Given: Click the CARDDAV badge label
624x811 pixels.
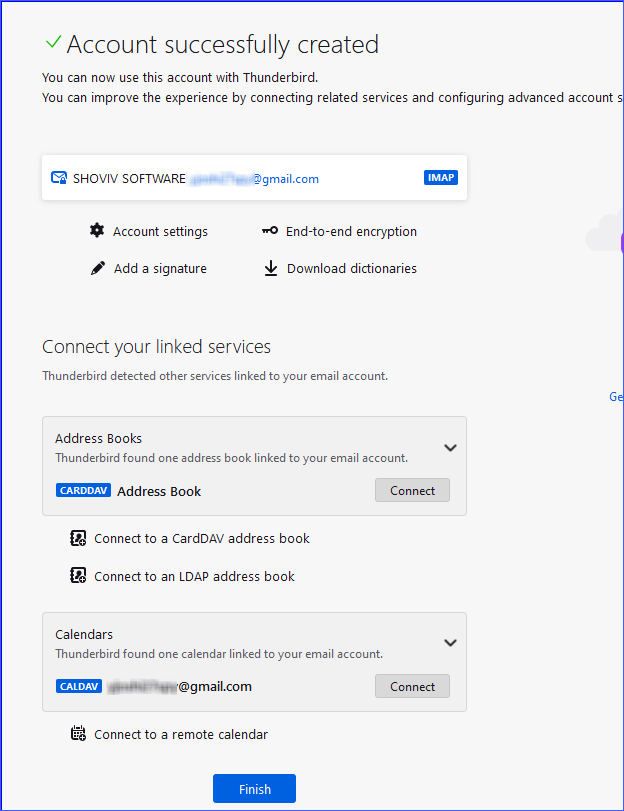Looking at the screenshot, I should (x=83, y=490).
